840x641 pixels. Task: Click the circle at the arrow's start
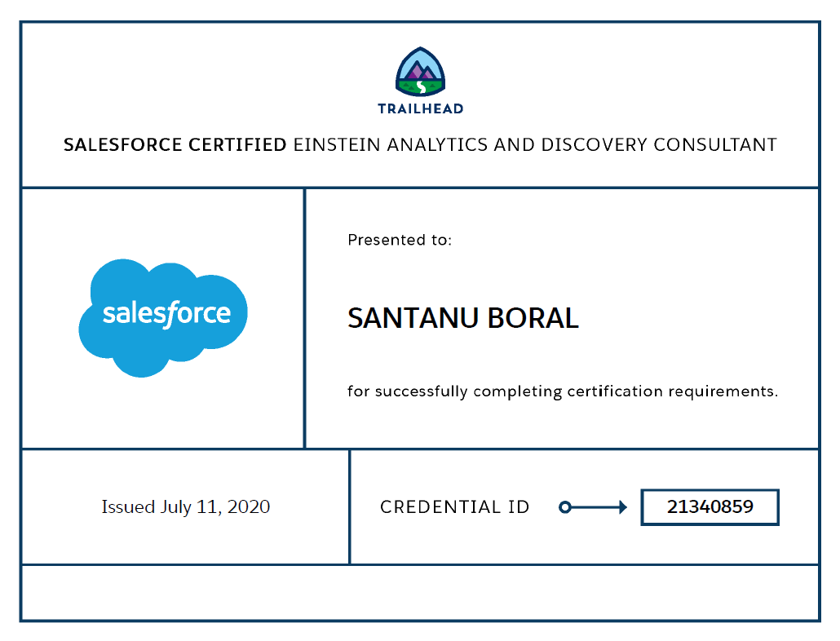click(566, 507)
